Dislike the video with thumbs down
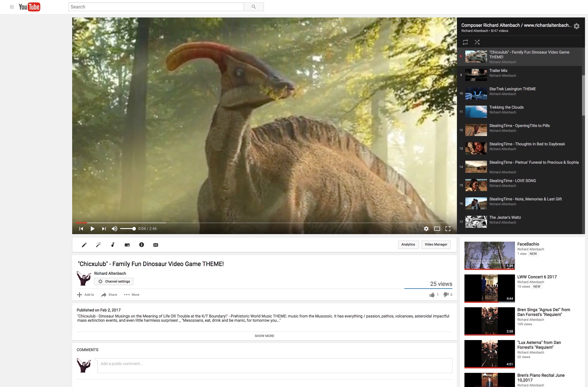 [x=448, y=295]
